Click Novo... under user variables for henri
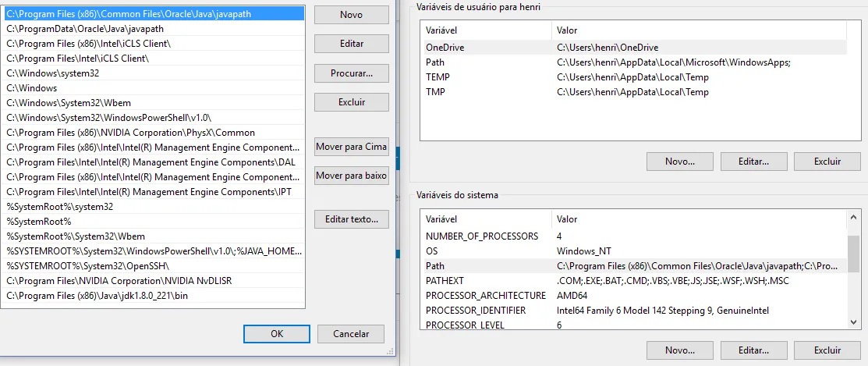 tap(679, 162)
